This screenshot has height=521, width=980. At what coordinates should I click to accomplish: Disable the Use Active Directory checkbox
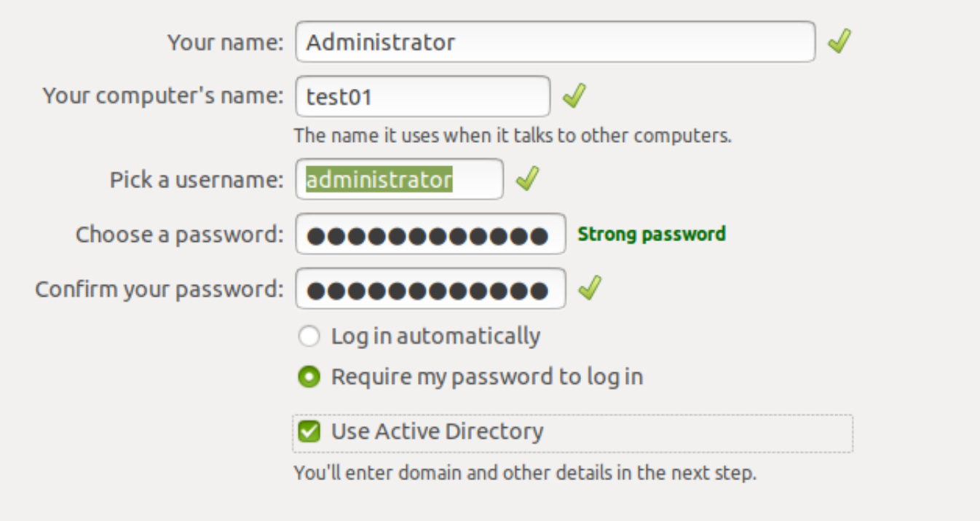(309, 431)
